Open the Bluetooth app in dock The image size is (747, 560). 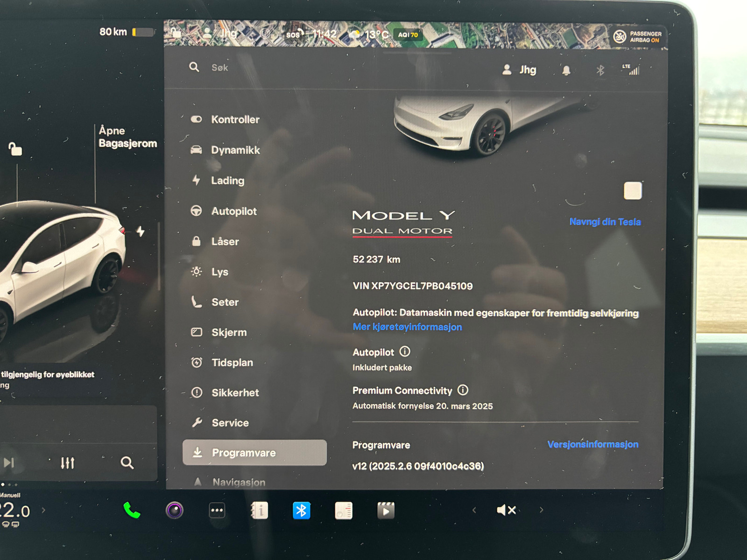pos(301,511)
